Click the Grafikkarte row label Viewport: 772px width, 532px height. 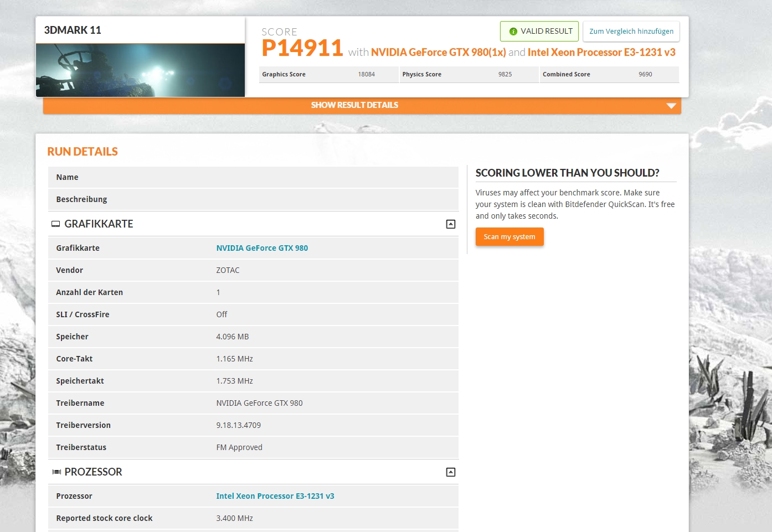(78, 248)
